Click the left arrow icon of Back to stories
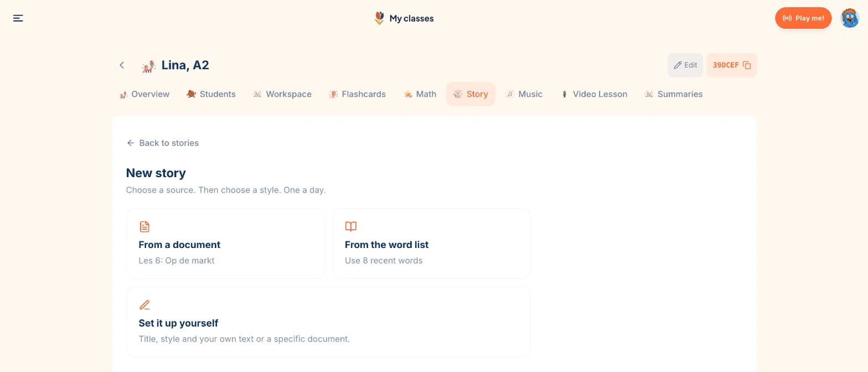The width and height of the screenshot is (868, 372). [131, 143]
